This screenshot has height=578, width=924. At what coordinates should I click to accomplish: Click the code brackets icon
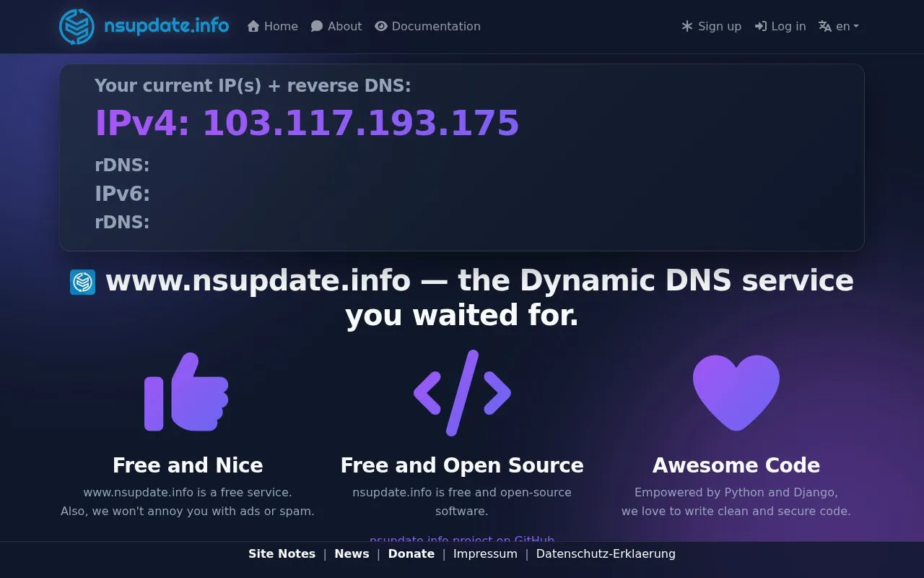[x=462, y=392]
